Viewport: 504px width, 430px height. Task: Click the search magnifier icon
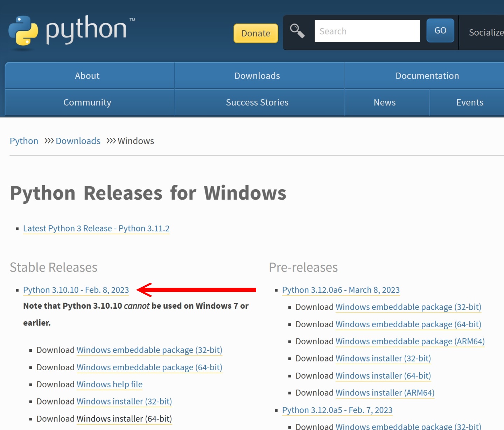point(297,31)
